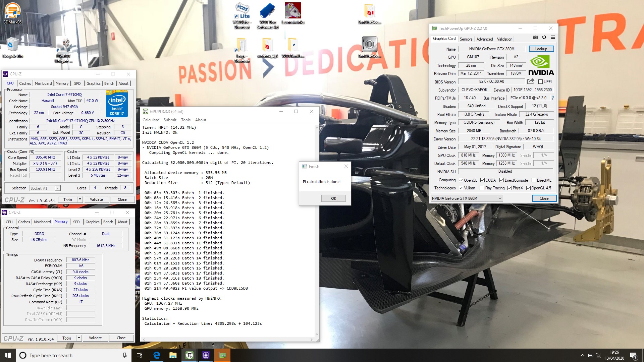The height and width of the screenshot is (362, 644).
Task: Open the Submit menu in GPUPI
Action: pyautogui.click(x=170, y=120)
